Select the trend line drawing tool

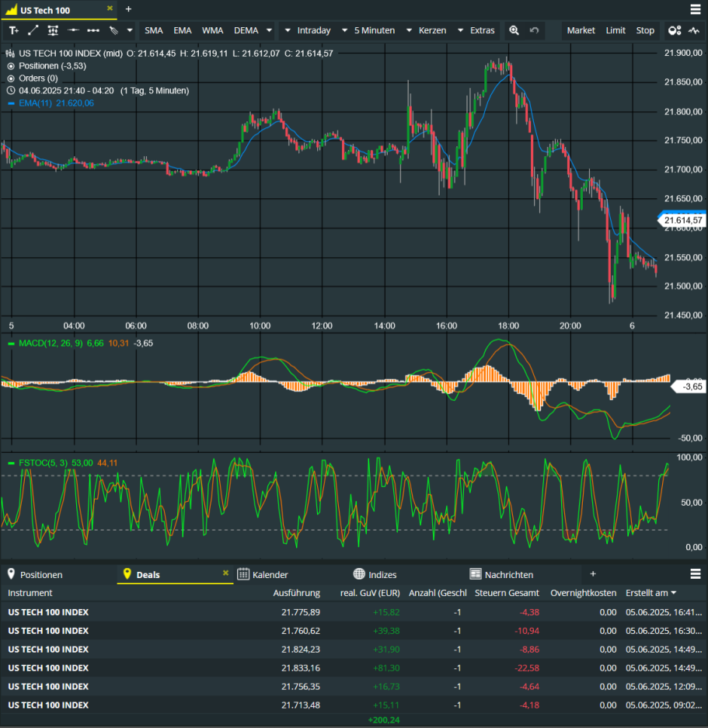click(x=33, y=30)
